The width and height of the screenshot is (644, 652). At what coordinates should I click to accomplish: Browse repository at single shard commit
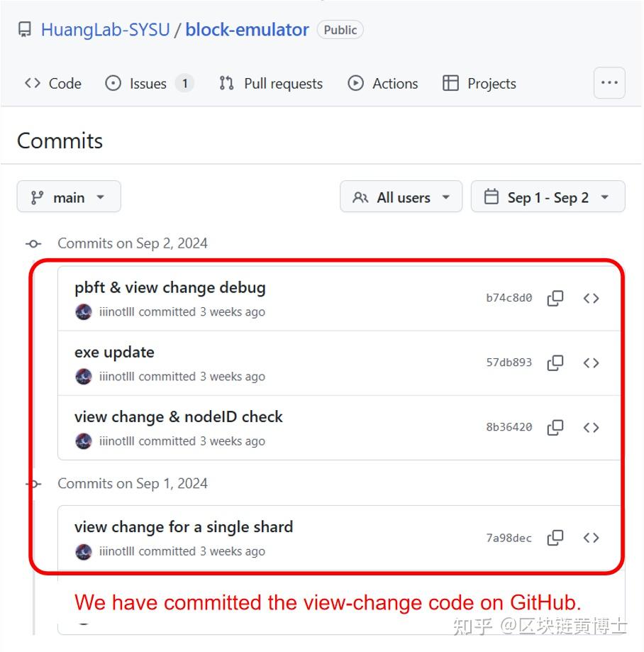(592, 538)
